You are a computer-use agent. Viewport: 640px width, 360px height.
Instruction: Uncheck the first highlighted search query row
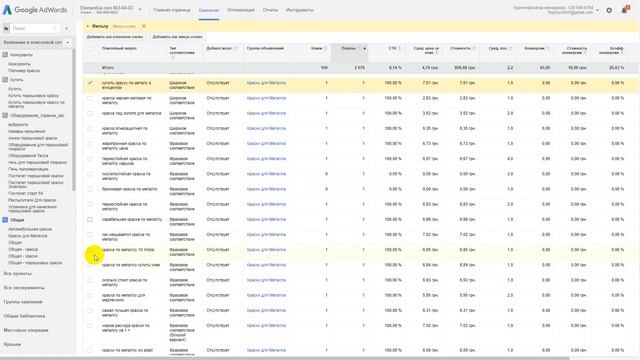[x=90, y=83]
